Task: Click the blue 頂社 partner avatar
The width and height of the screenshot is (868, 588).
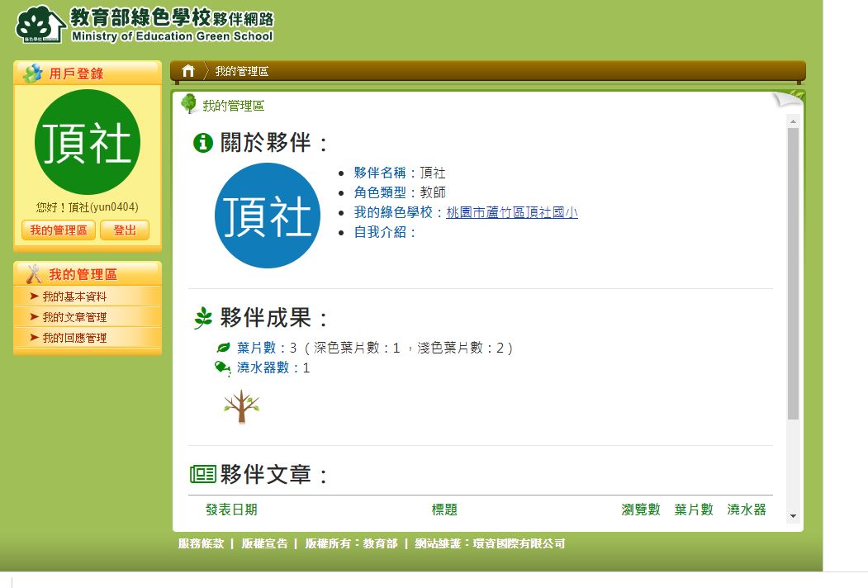Action: click(x=268, y=216)
